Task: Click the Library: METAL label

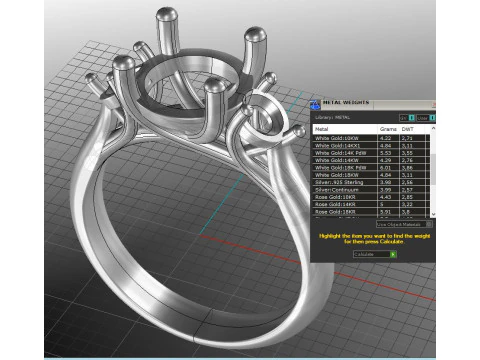Action: pyautogui.click(x=332, y=117)
